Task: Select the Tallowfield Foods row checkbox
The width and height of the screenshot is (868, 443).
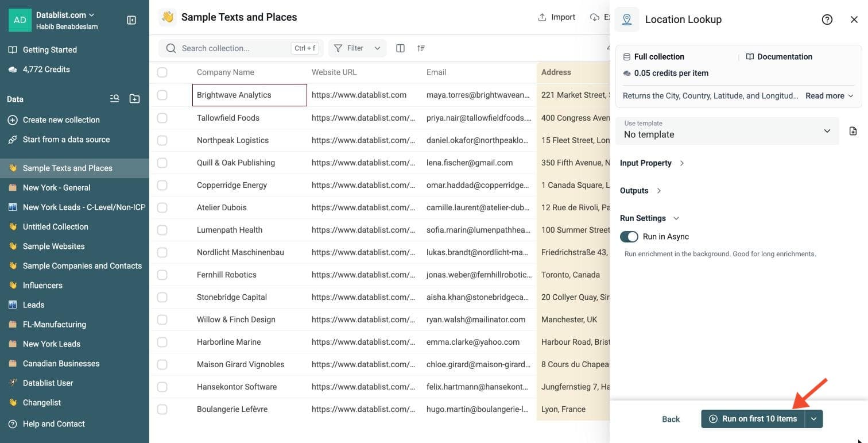Action: 162,118
